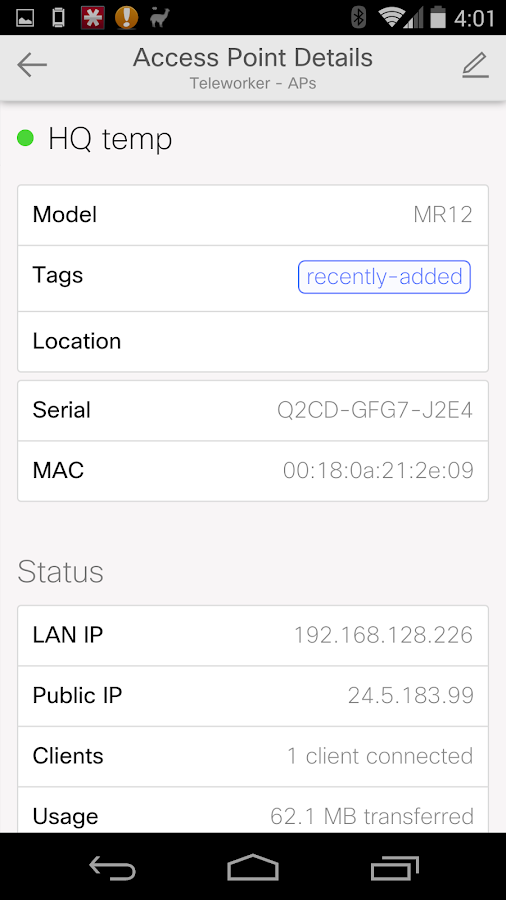Tap the Android back navigation button

click(x=112, y=867)
